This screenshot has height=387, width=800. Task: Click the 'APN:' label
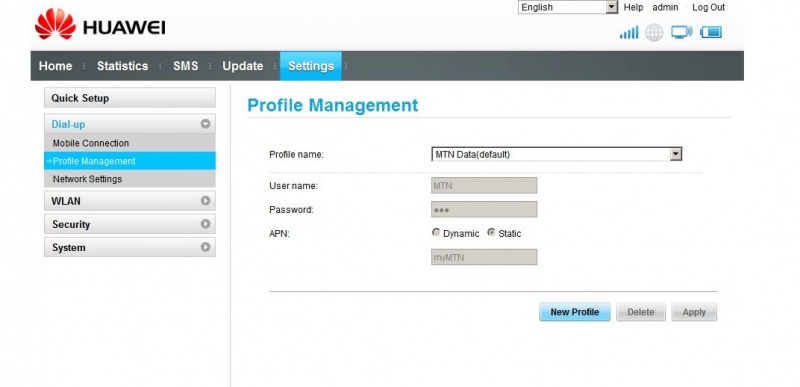click(279, 234)
